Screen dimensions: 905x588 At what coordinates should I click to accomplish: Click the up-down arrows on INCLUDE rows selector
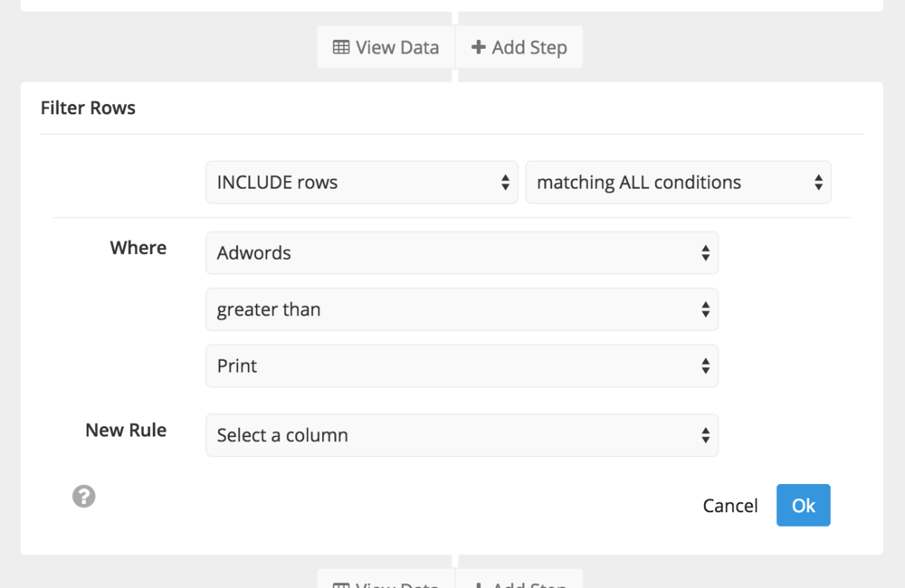click(x=505, y=183)
